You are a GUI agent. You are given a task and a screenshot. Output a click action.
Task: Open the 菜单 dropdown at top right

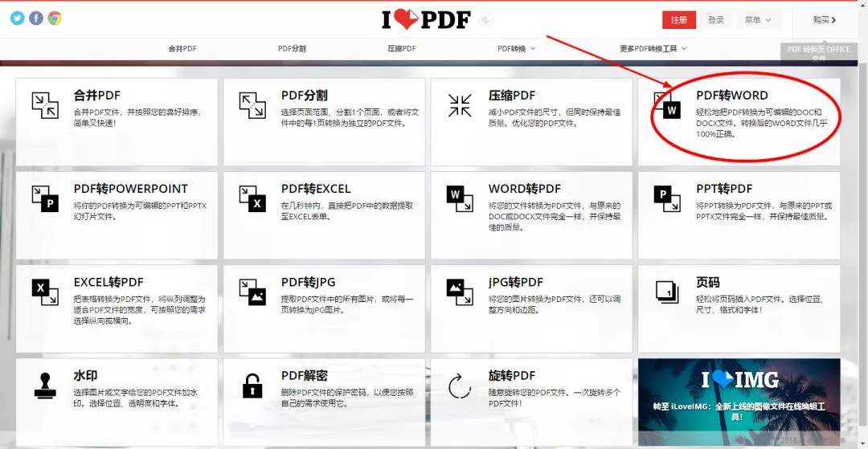(x=759, y=20)
